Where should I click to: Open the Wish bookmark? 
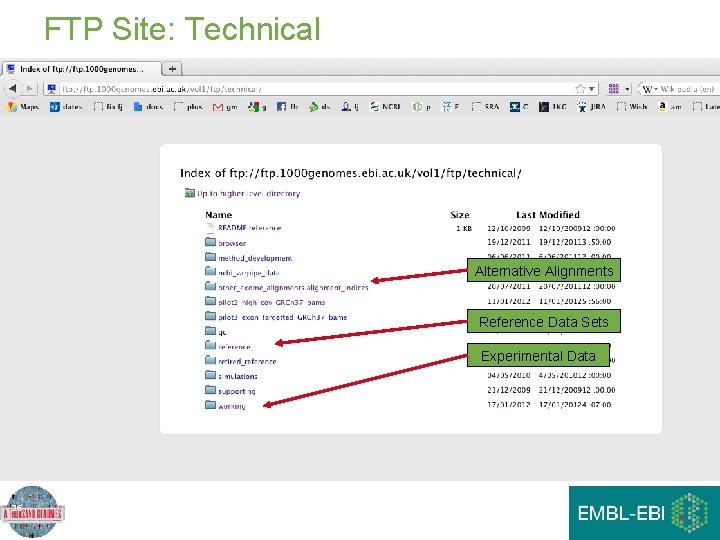632,107
